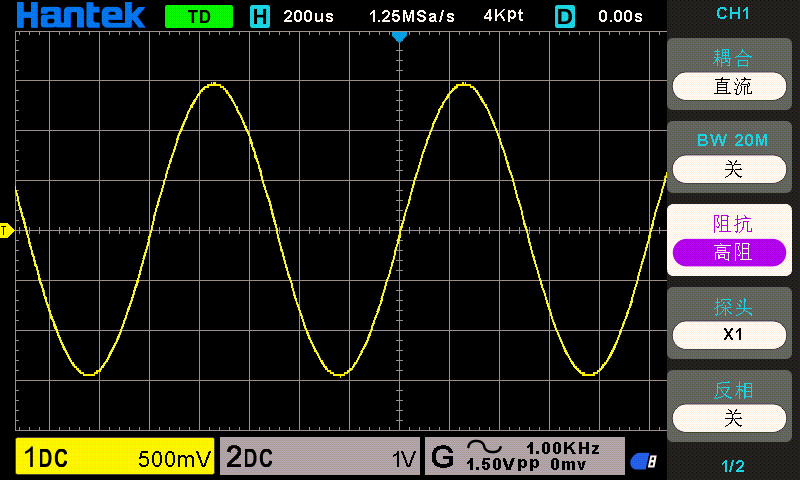Toggle the BW 20M limit setting
Screen dimensions: 800x480
pyautogui.click(x=733, y=169)
